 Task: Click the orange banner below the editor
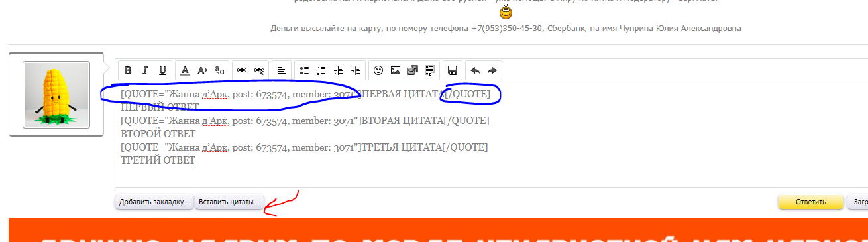click(x=438, y=230)
